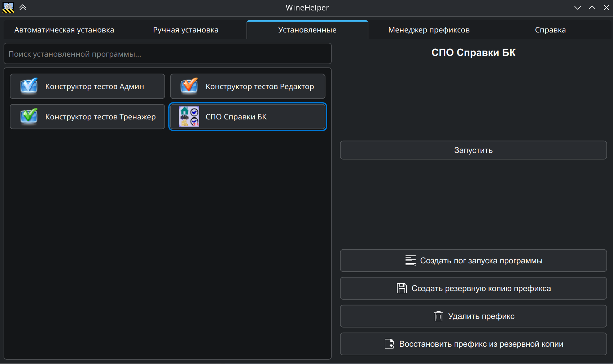Click the Конструктор тестов Редактор orange checkmark icon
The height and width of the screenshot is (364, 613).
[189, 86]
